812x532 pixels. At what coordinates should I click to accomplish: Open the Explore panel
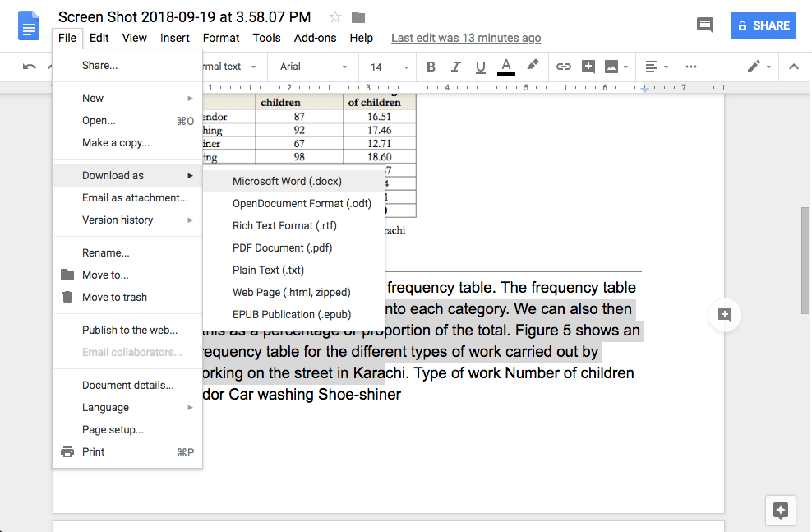click(780, 510)
